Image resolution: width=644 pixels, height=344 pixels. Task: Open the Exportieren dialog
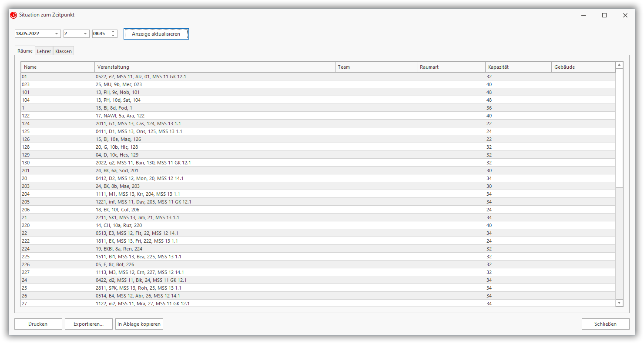click(88, 324)
